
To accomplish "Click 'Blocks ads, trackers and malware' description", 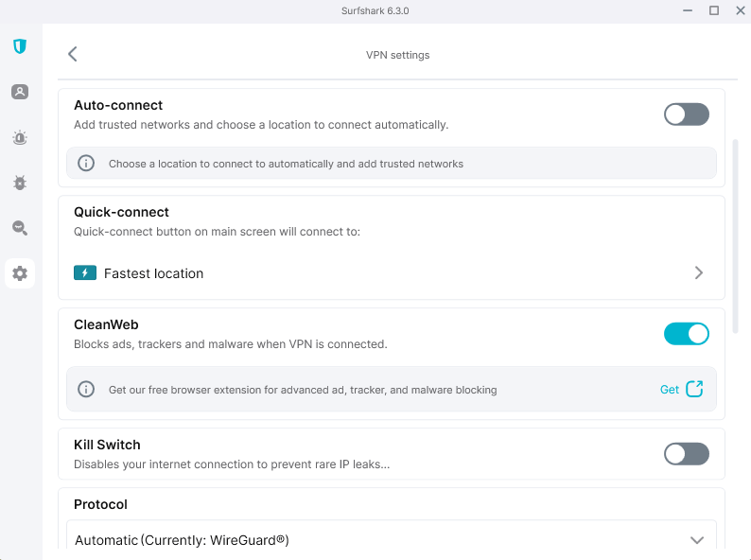I will 231,344.
